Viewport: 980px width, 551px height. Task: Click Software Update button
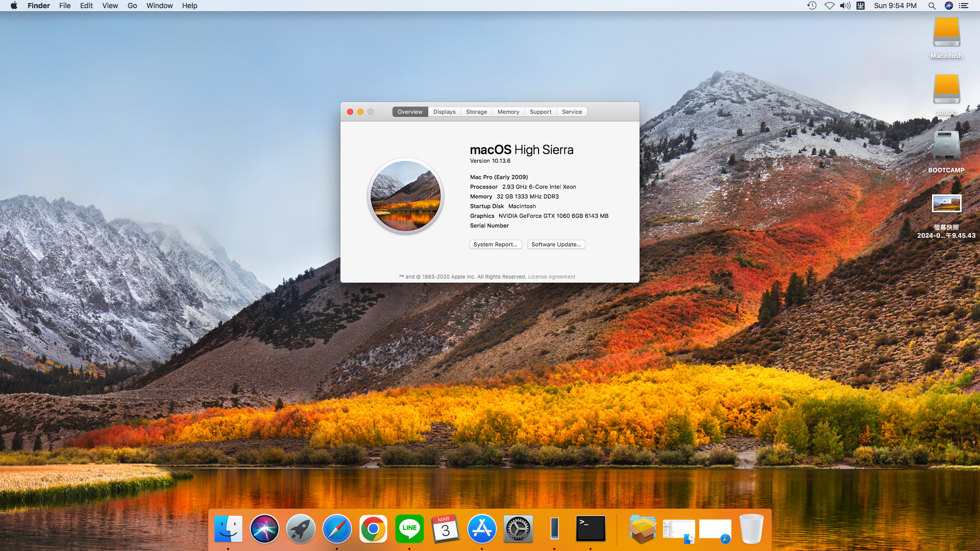(x=555, y=244)
